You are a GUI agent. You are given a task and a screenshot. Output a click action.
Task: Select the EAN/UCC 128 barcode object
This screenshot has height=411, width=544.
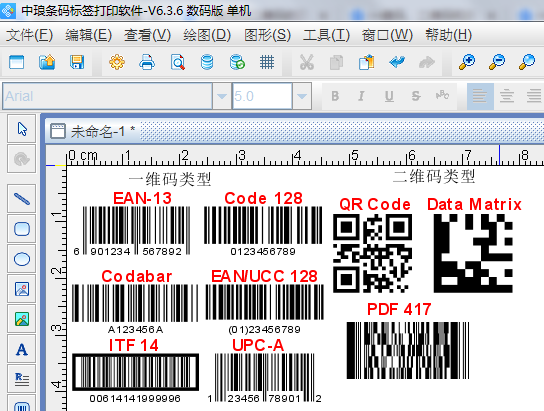[264, 308]
